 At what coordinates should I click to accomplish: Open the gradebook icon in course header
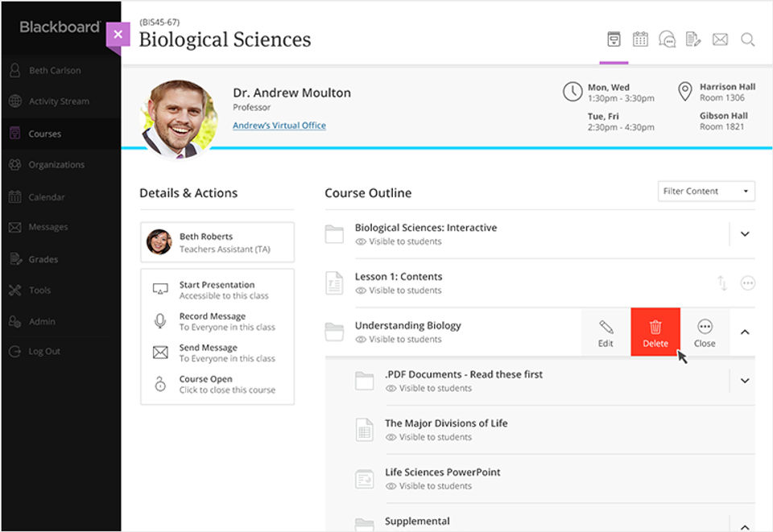693,39
